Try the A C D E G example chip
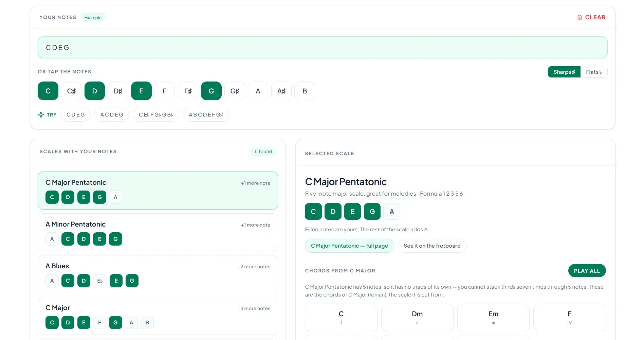Screen dimensions: 644x340 [112, 115]
